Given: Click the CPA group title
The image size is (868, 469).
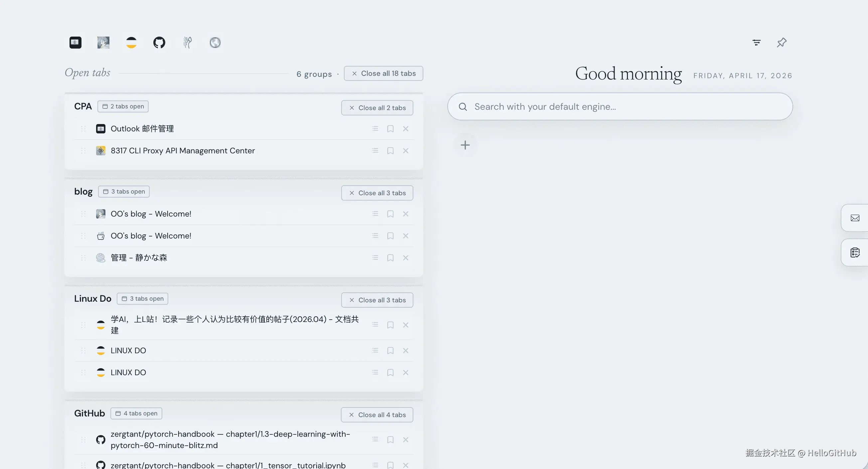Looking at the screenshot, I should (x=83, y=106).
